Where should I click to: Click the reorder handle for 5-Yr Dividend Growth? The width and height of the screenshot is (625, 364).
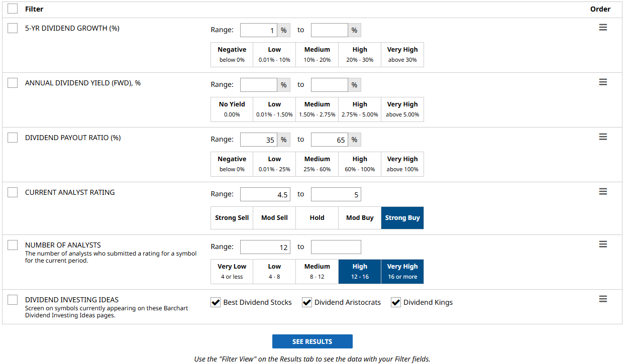[x=603, y=28]
